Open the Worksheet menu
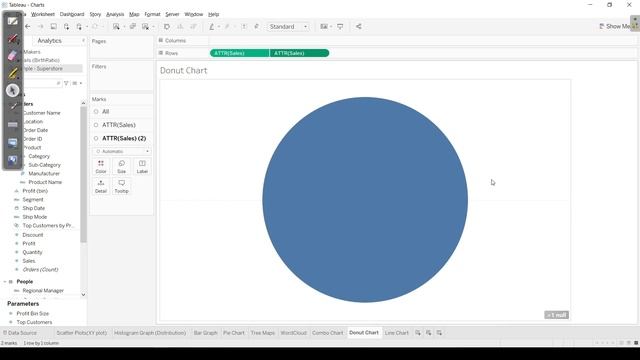The height and width of the screenshot is (360, 640). [42, 14]
